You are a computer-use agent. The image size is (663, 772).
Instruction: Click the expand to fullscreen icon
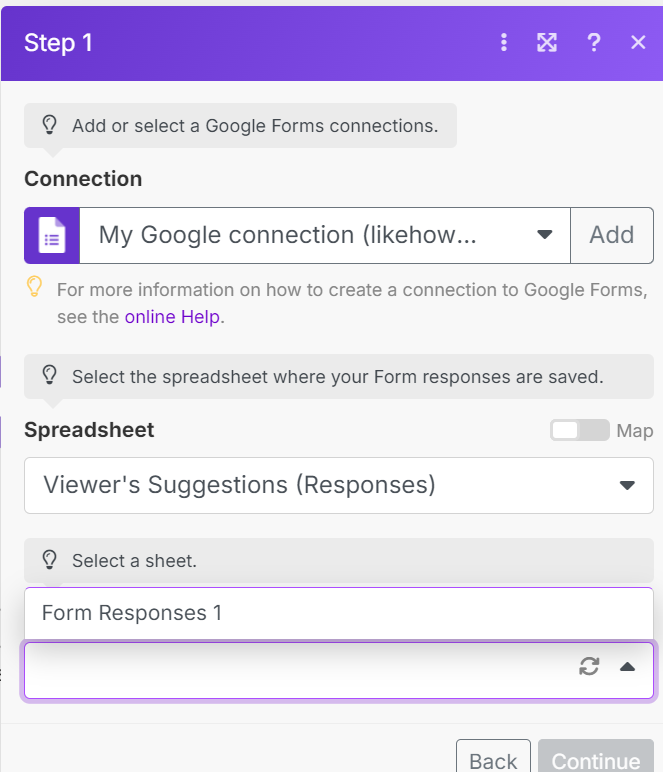(x=547, y=42)
